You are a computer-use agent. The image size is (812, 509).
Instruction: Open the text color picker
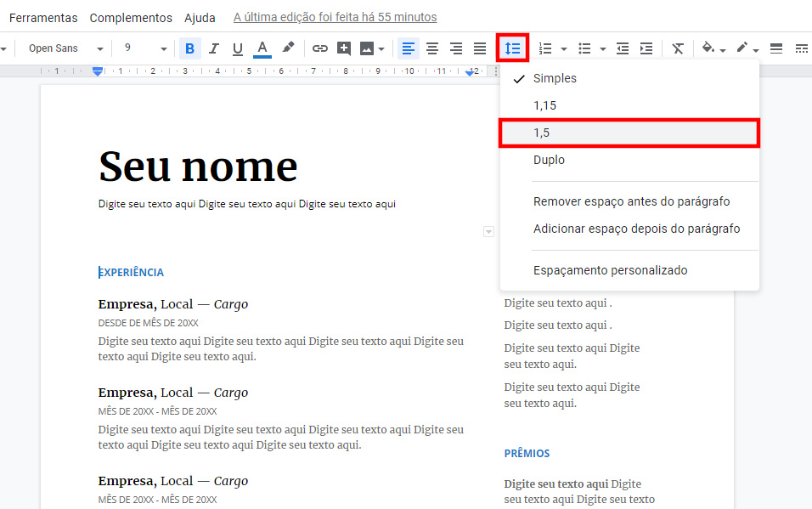[261, 48]
